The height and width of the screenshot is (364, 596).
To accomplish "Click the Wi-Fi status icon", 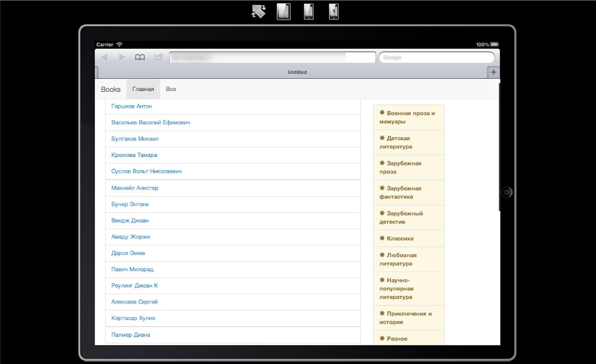I will tap(119, 45).
